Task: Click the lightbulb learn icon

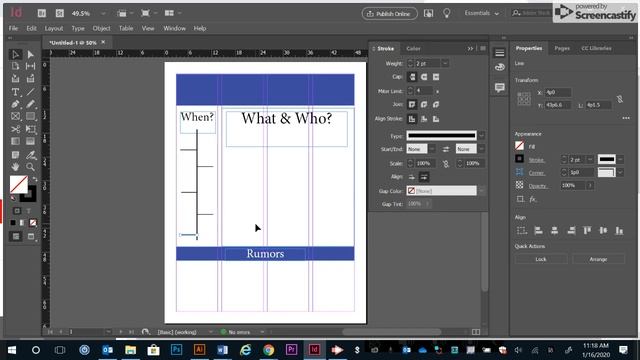Action: point(447,13)
